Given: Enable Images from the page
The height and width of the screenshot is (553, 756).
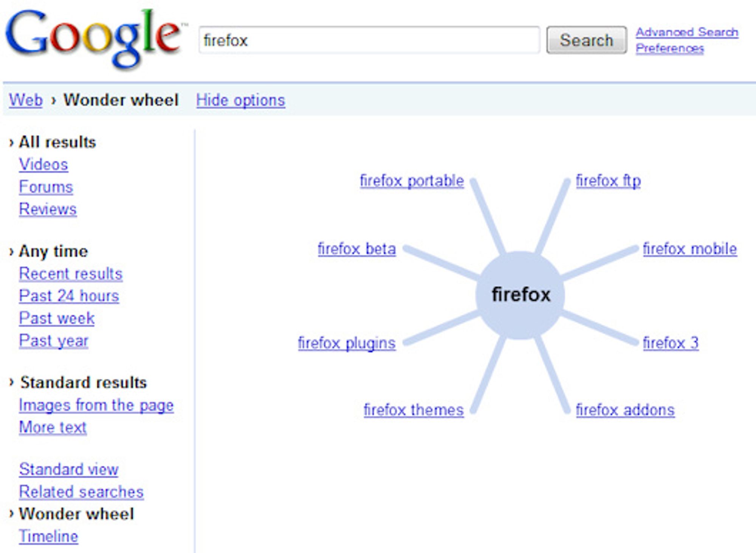Looking at the screenshot, I should coord(96,405).
